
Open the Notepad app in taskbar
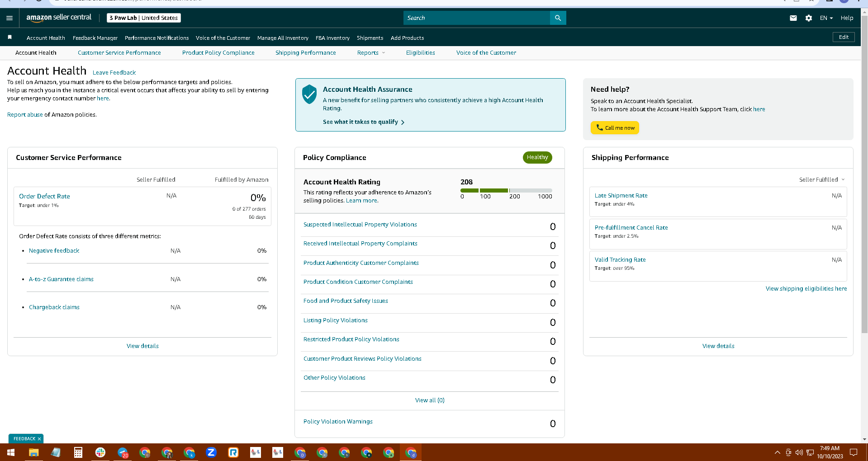(x=56, y=452)
